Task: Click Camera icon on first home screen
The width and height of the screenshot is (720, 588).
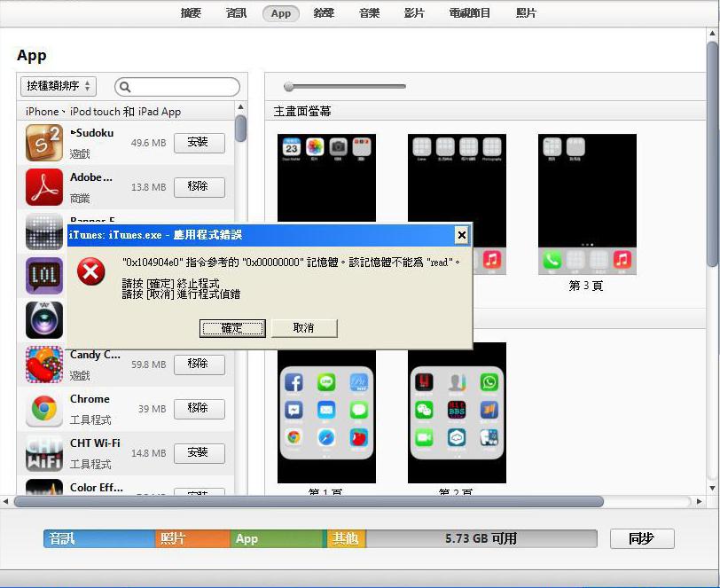Action: [x=339, y=147]
